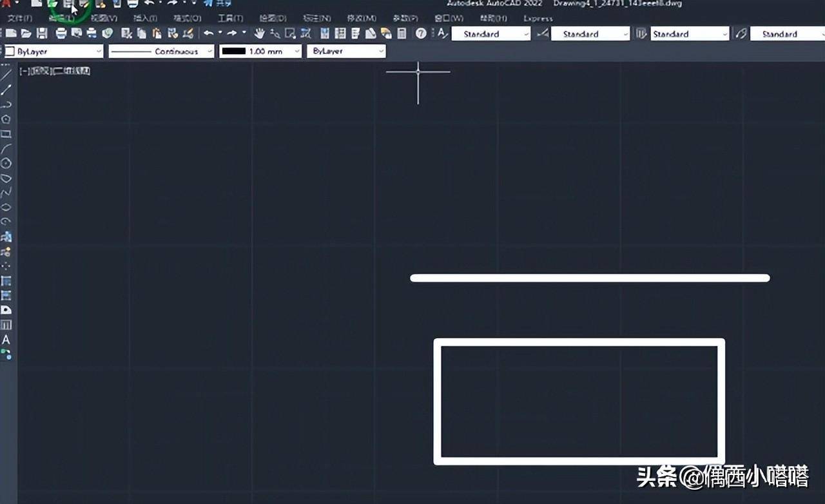Image resolution: width=825 pixels, height=504 pixels.
Task: Open the multileader style Standard dropdown
Action: click(x=787, y=34)
